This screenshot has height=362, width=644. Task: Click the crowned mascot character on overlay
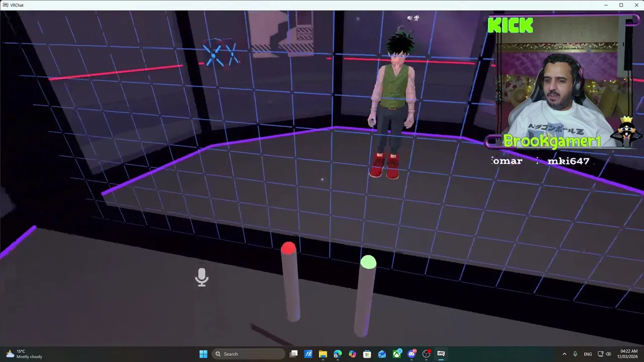coord(626,131)
